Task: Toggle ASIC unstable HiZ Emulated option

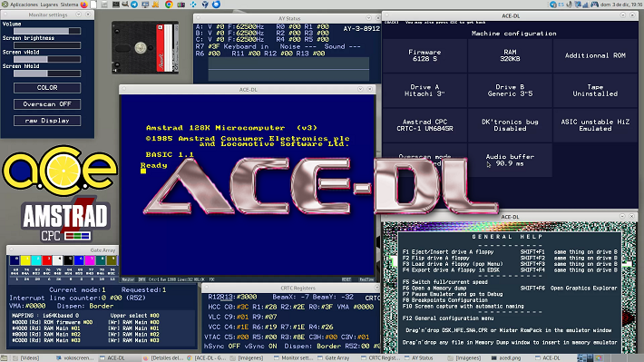Action: pos(595,125)
